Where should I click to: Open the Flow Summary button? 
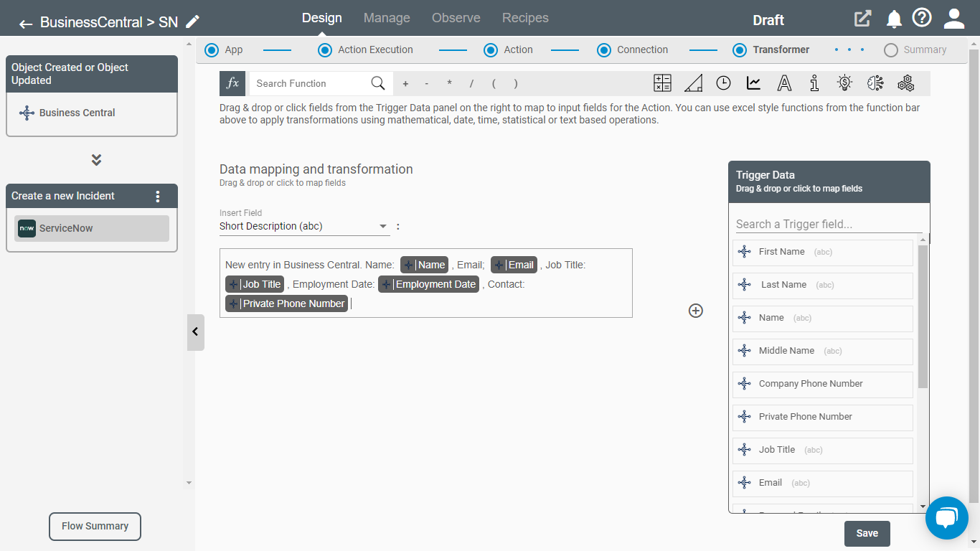[95, 526]
